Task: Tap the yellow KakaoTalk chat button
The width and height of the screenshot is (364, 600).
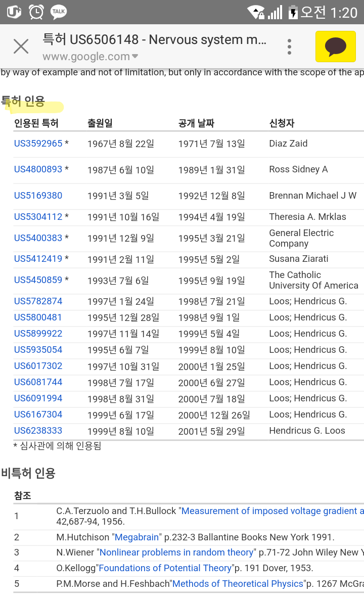Action: click(335, 47)
